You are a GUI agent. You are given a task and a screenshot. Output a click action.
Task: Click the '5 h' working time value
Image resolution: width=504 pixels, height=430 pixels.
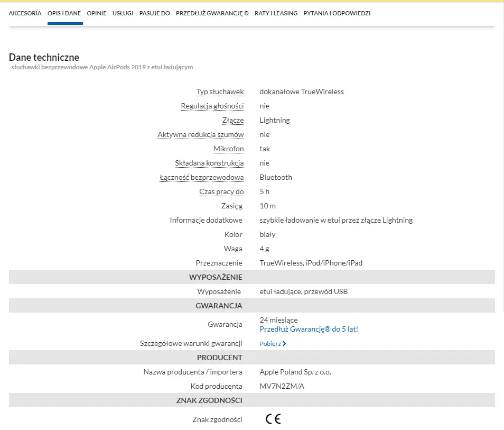point(265,191)
